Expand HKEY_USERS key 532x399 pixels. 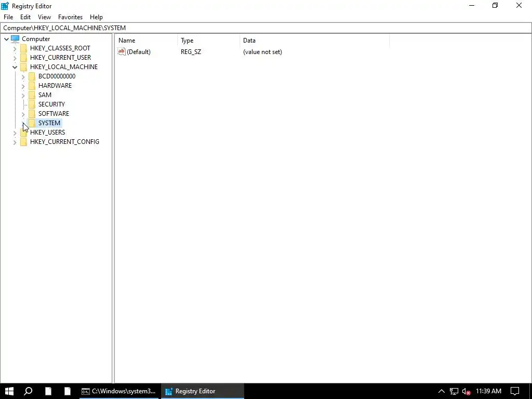(x=15, y=132)
